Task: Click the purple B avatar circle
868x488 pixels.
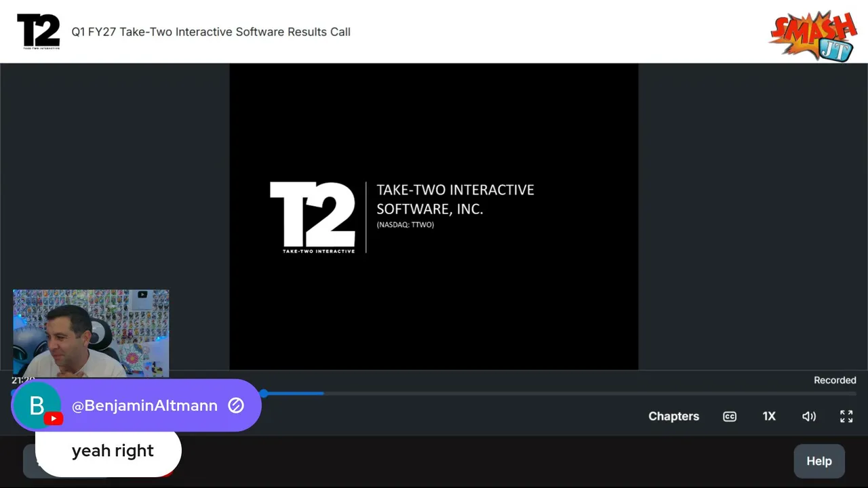Action: 37,405
